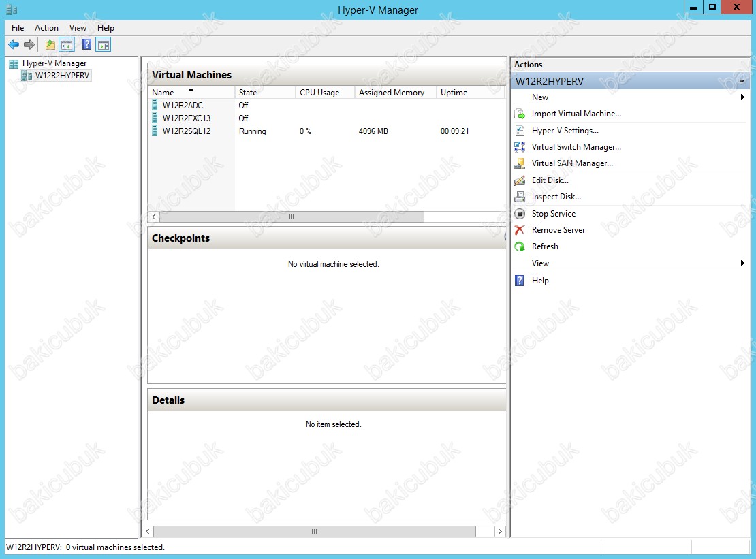Viewport: 756px width, 559px height.
Task: Click the left arrow of Virtual Machines scrollbar
Action: 154,217
